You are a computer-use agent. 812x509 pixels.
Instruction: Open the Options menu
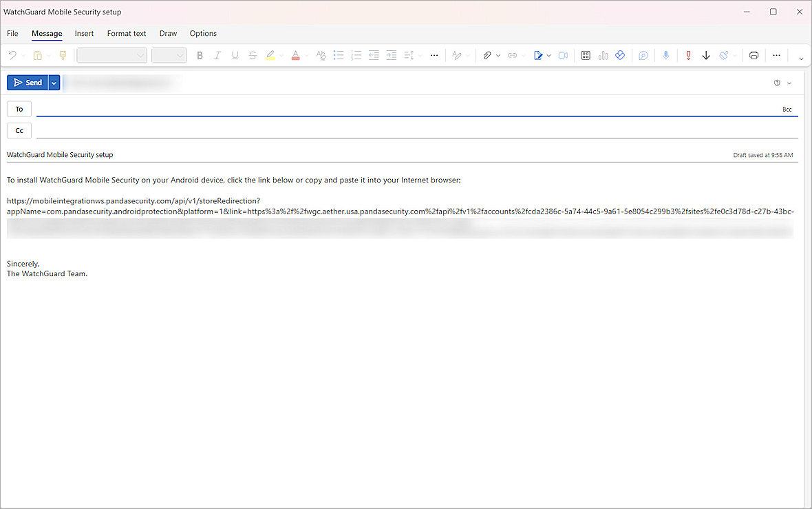tap(203, 33)
